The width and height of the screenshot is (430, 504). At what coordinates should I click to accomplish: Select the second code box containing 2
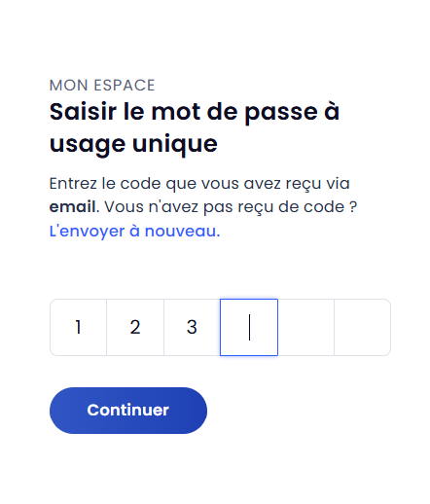click(x=135, y=327)
